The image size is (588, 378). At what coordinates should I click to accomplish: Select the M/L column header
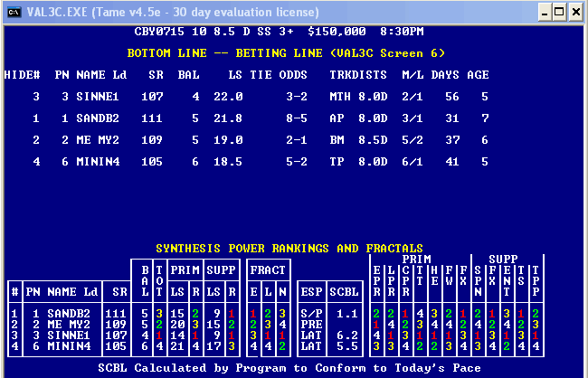point(413,75)
